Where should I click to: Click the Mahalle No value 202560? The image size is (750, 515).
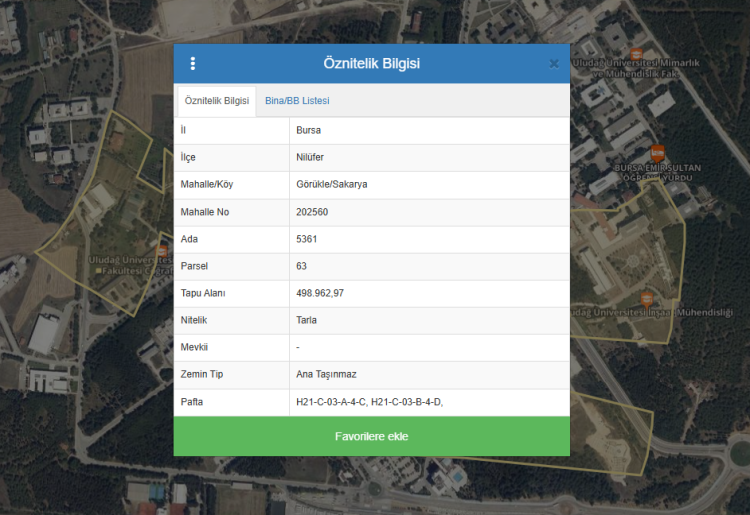312,212
